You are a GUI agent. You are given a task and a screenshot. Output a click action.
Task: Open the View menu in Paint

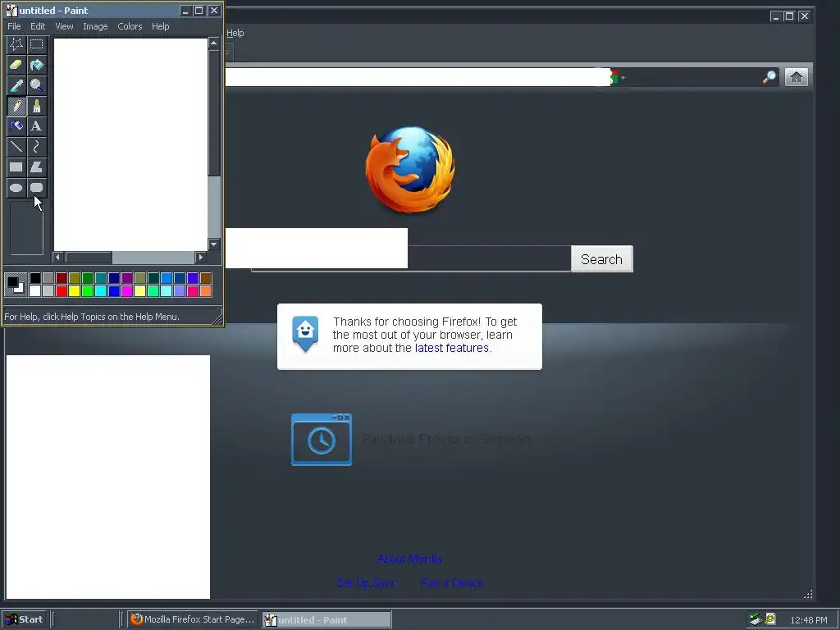coord(64,26)
